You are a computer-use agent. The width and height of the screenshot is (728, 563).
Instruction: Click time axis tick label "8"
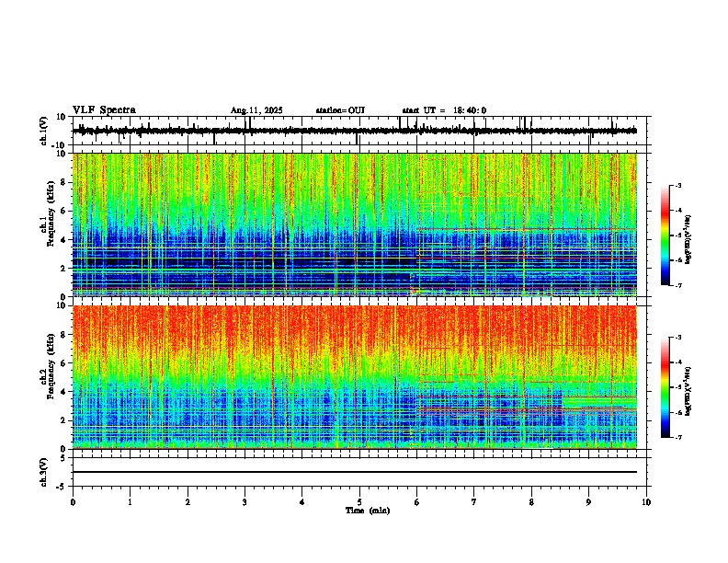(531, 502)
